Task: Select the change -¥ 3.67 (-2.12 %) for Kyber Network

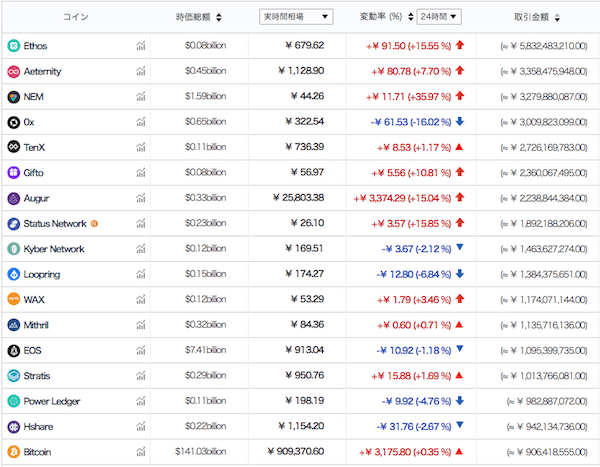Action: pos(416,249)
